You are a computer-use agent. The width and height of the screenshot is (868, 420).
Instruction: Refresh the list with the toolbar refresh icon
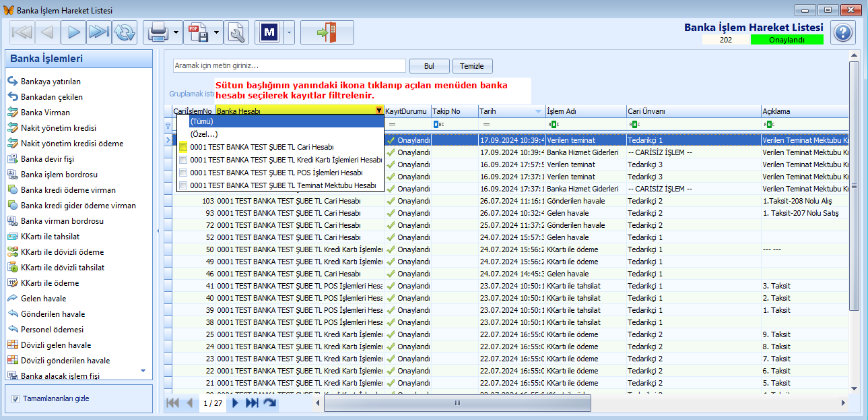[125, 32]
